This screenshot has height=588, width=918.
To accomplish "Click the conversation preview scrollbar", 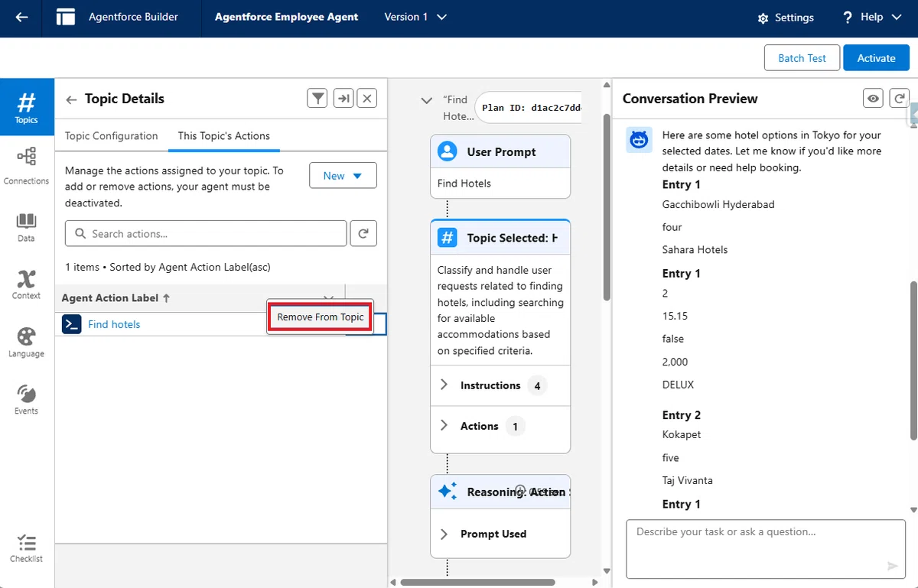I will tap(913, 359).
